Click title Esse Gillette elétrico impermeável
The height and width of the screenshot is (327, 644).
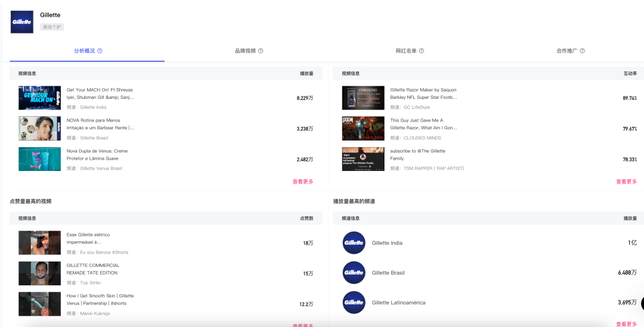coord(88,238)
